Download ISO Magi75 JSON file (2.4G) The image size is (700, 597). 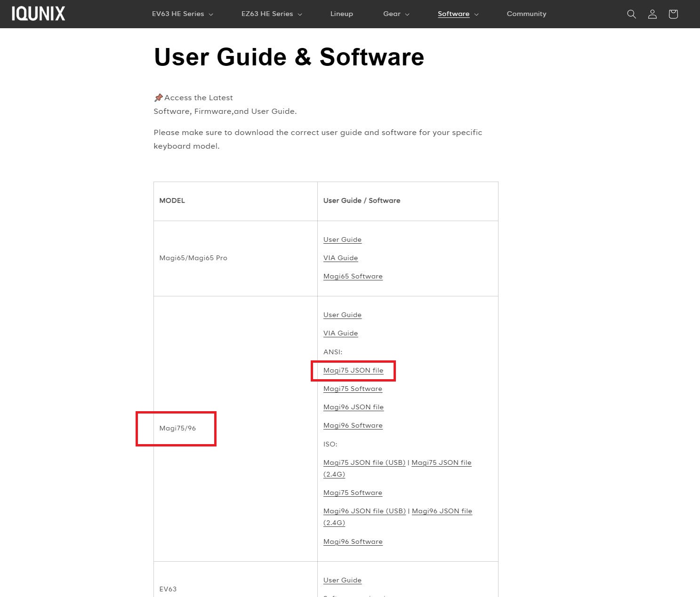[x=441, y=462]
